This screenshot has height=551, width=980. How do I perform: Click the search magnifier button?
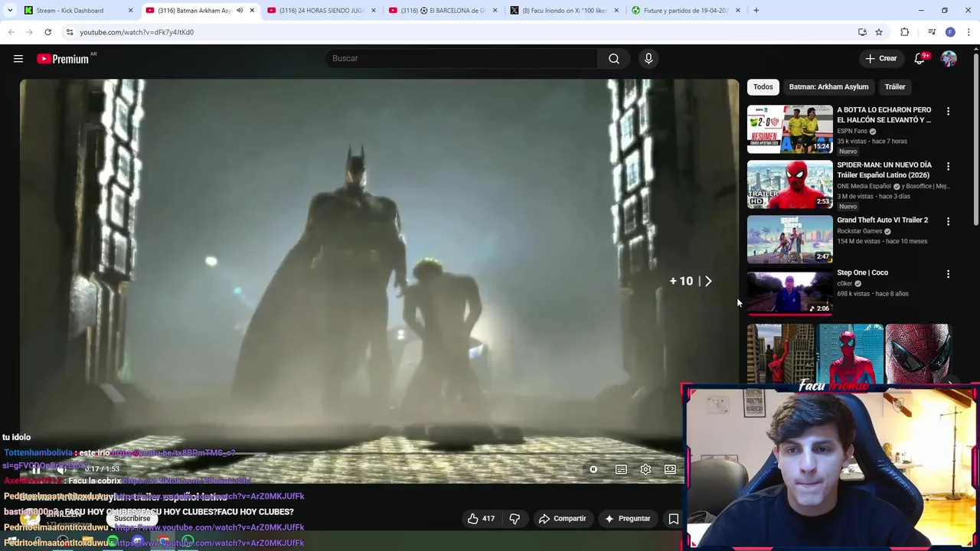[x=614, y=59]
